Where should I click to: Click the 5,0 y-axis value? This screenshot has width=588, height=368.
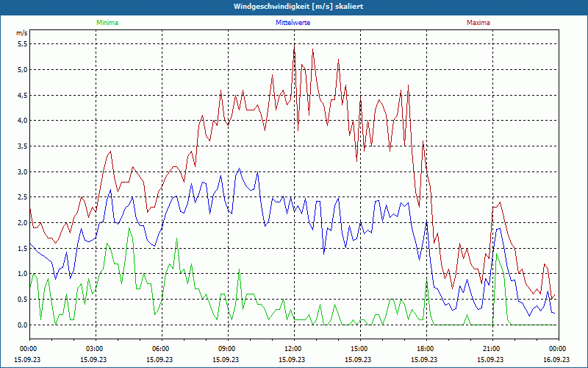coord(23,69)
